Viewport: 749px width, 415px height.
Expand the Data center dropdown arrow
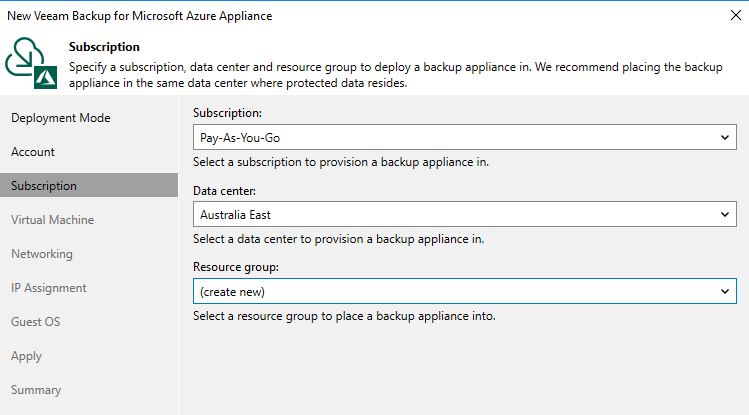[x=725, y=215]
